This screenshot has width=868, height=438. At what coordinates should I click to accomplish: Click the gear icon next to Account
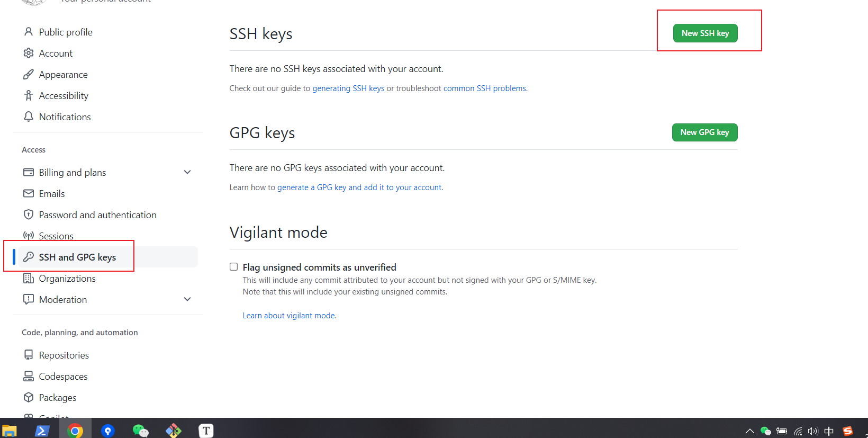pyautogui.click(x=29, y=53)
